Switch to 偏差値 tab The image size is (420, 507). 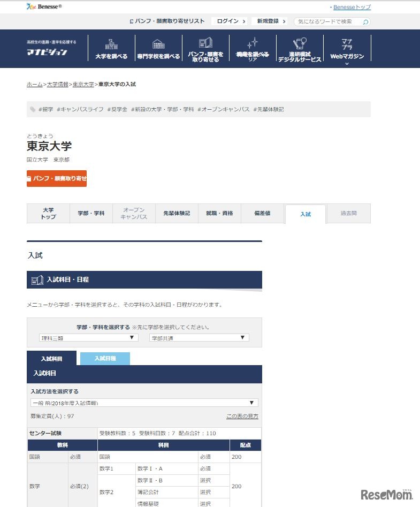click(262, 214)
